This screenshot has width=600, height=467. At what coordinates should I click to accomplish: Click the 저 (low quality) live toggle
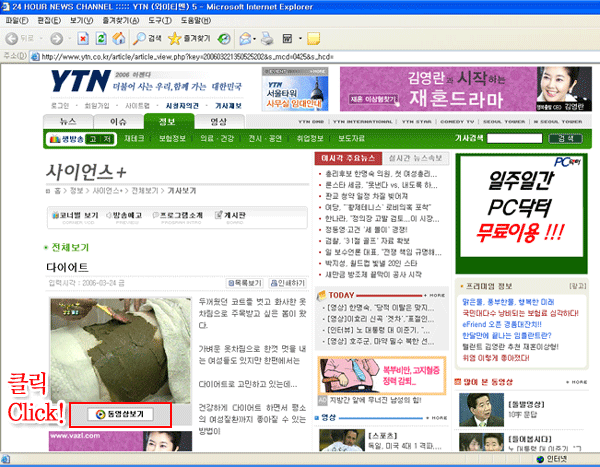(106, 139)
